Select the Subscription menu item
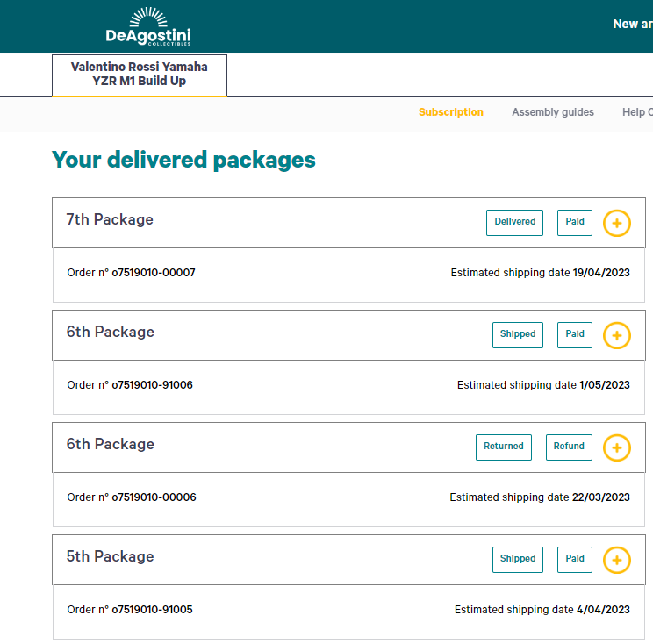 [x=450, y=112]
